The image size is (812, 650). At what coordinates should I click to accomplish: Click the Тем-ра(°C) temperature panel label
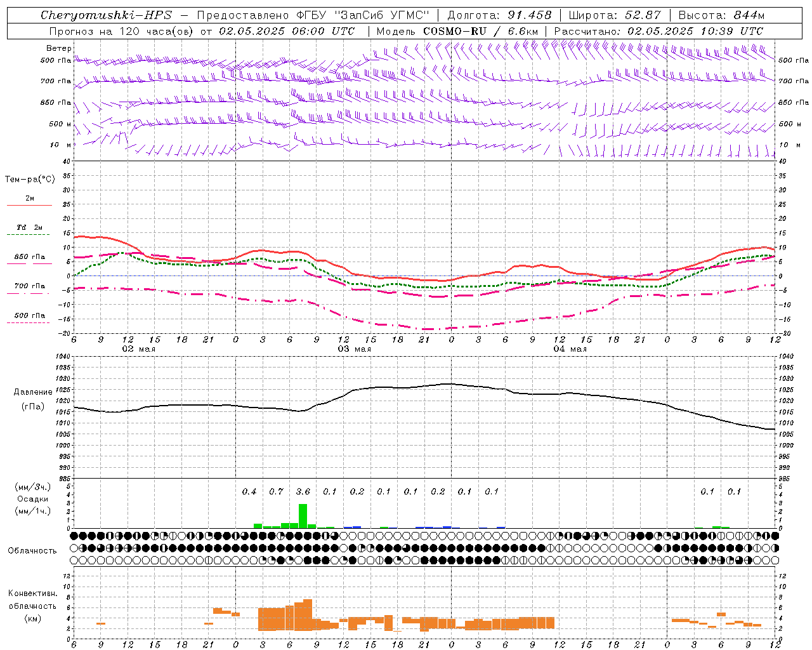coord(30,180)
